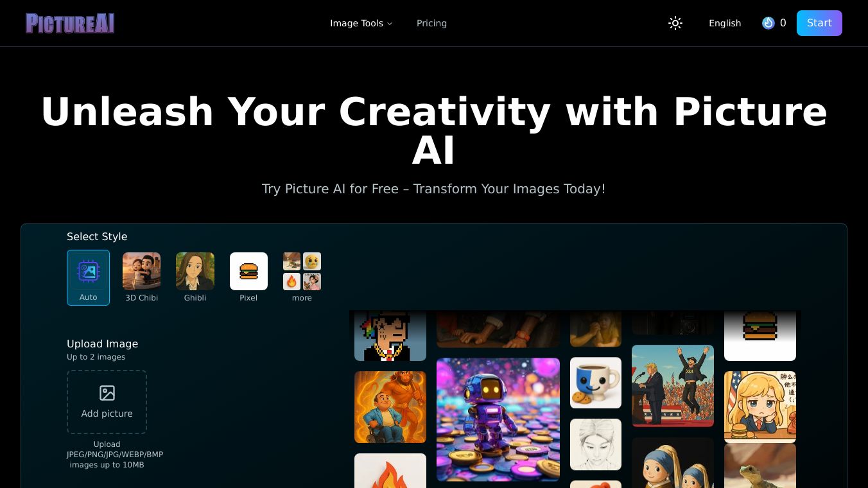
Task: Click the Add picture upload box
Action: (107, 402)
